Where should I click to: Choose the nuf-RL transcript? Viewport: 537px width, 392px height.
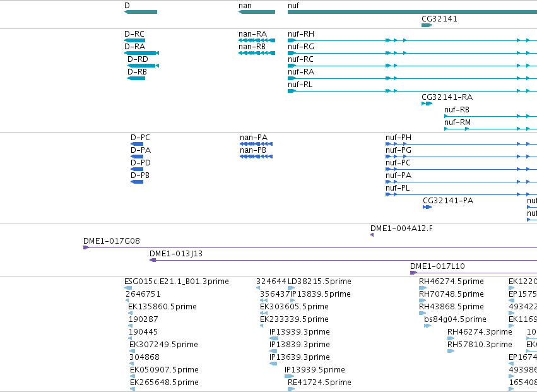click(x=412, y=91)
